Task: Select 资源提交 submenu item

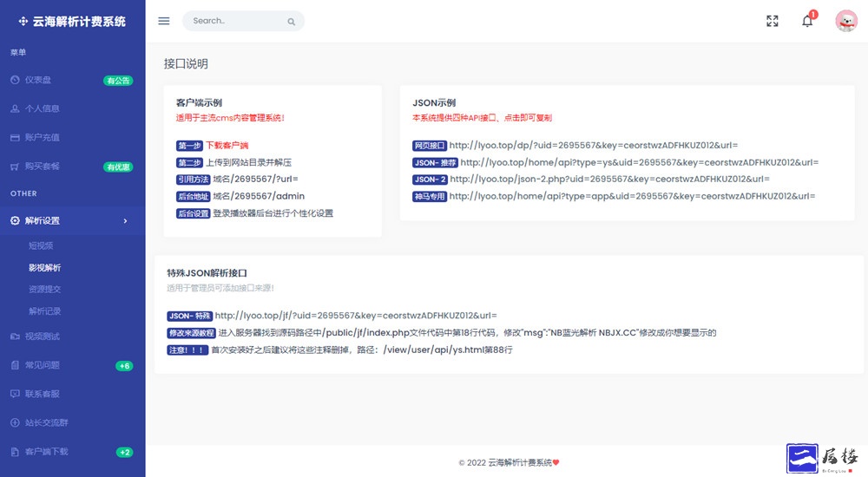Action: (x=45, y=289)
